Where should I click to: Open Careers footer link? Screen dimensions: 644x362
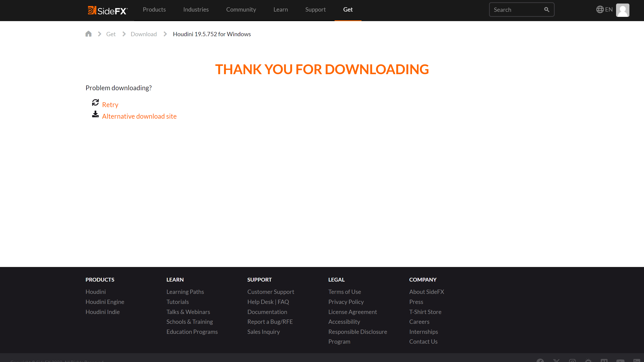coord(419,322)
